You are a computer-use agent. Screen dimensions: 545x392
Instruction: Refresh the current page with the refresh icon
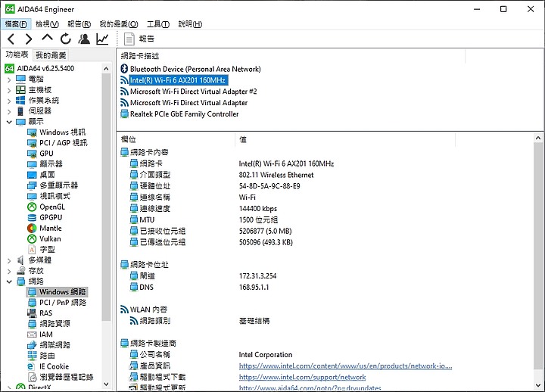tap(65, 39)
